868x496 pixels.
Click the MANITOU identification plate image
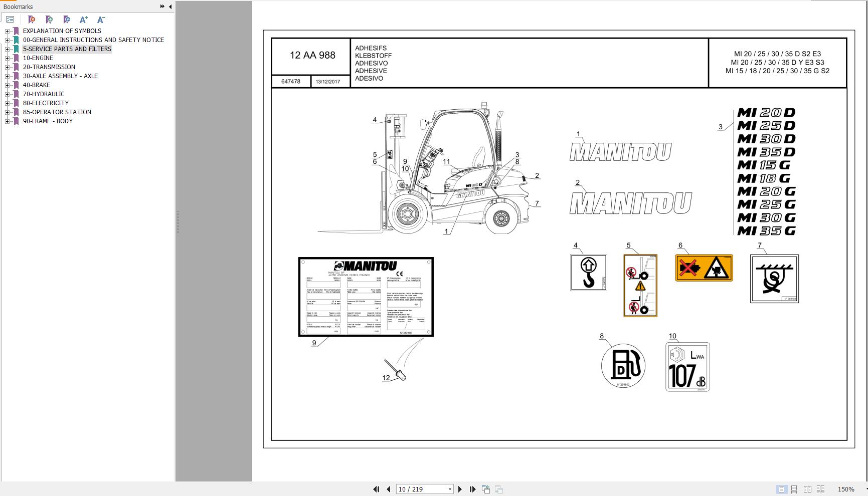click(366, 297)
